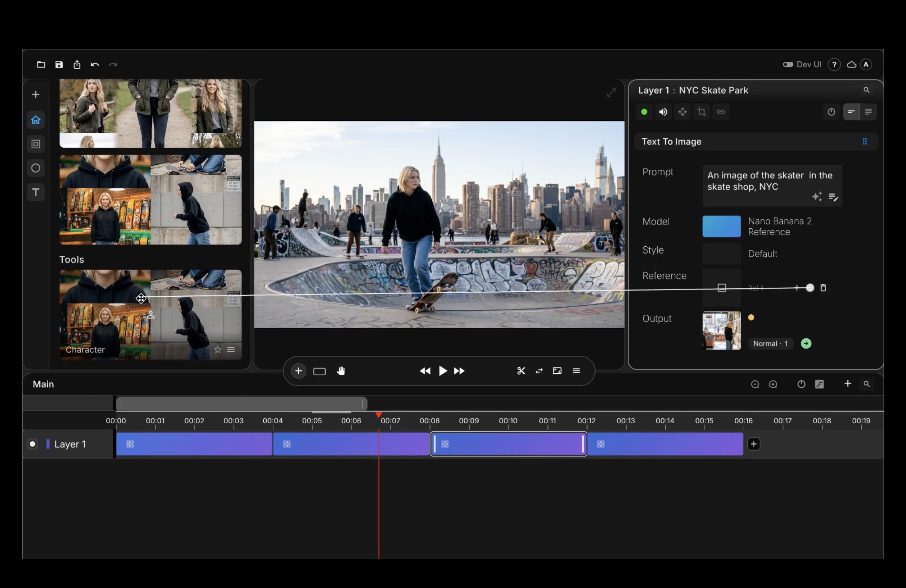Click the timeline horizontal scrollbar

click(x=241, y=404)
